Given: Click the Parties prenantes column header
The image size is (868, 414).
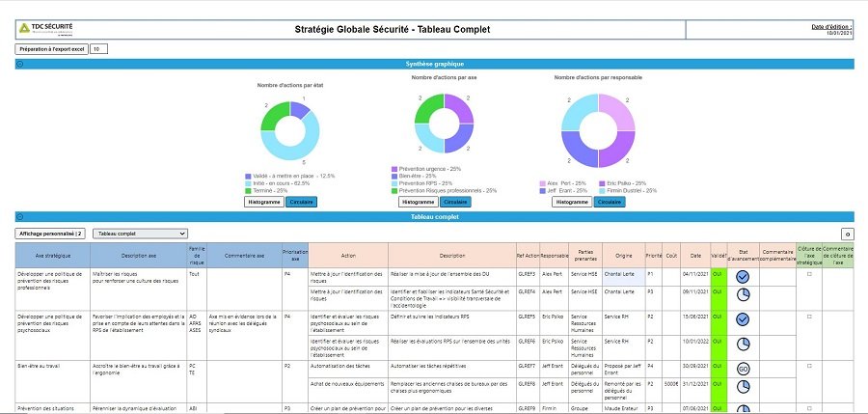Looking at the screenshot, I should (585, 256).
